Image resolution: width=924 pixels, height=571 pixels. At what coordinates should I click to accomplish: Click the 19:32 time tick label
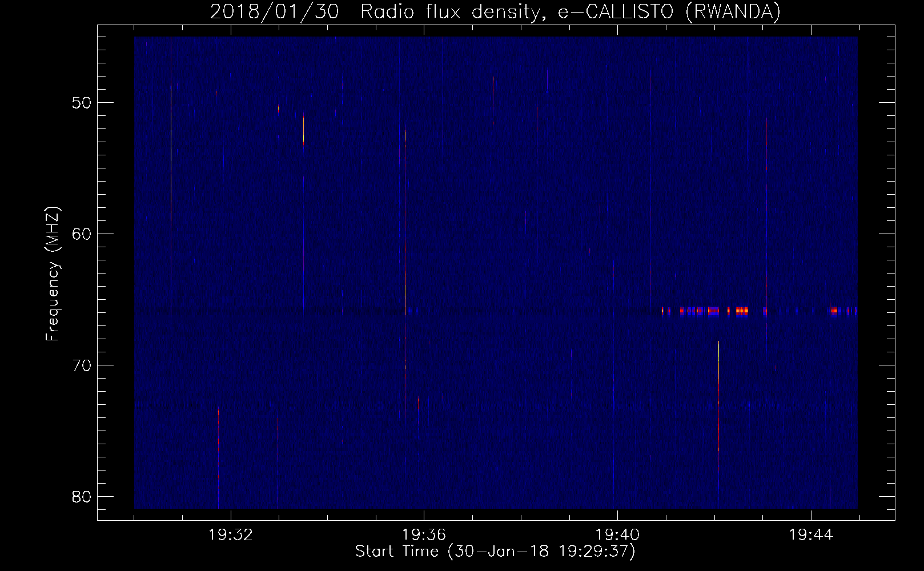click(x=231, y=535)
